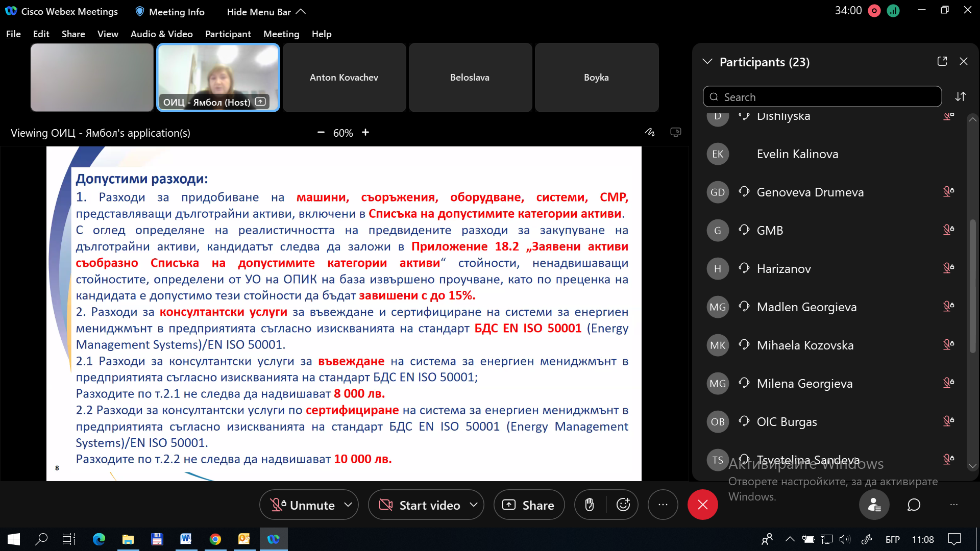This screenshot has height=551, width=980.
Task: Zoom in shared content with plus
Action: 365,132
